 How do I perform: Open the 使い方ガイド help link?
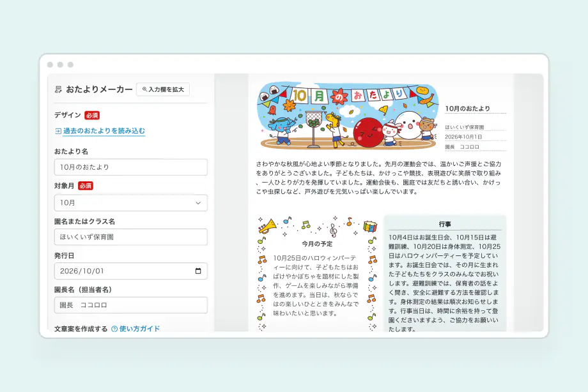tap(139, 329)
